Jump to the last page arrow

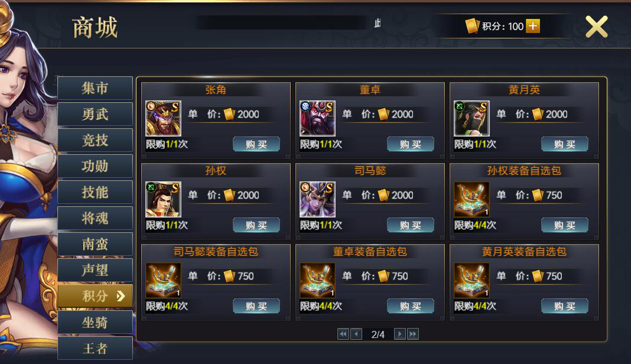coord(413,334)
